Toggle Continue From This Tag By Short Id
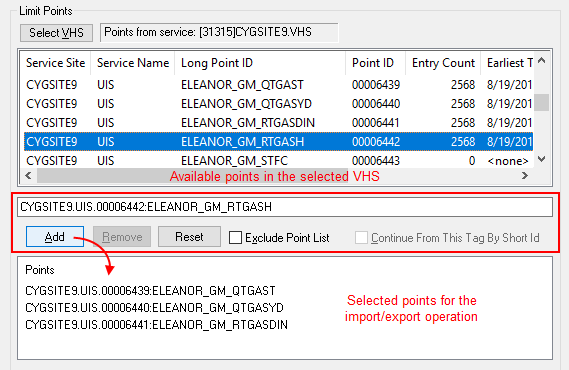Image resolution: width=569 pixels, height=370 pixels. [x=361, y=238]
